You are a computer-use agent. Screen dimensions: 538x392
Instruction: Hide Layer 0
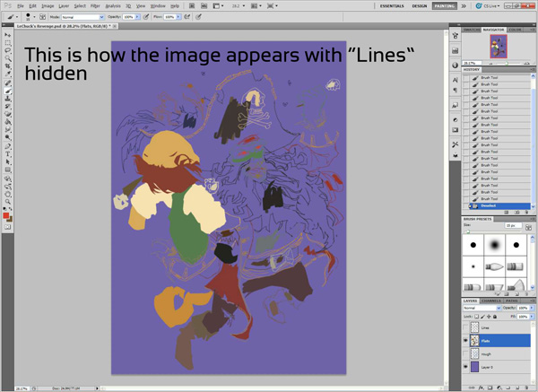(x=465, y=367)
